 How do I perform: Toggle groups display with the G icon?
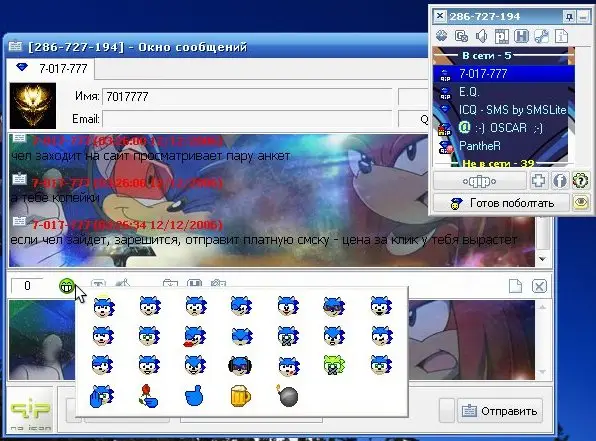coord(461,36)
